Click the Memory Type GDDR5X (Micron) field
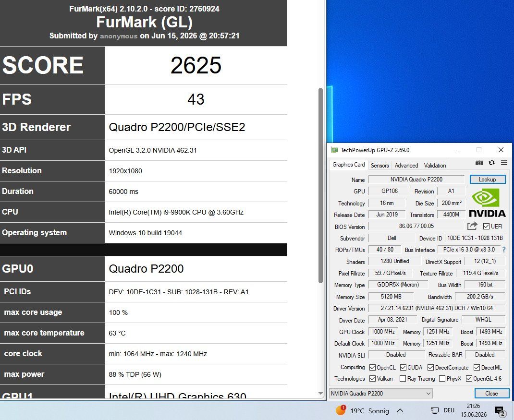The image size is (514, 420). click(398, 285)
